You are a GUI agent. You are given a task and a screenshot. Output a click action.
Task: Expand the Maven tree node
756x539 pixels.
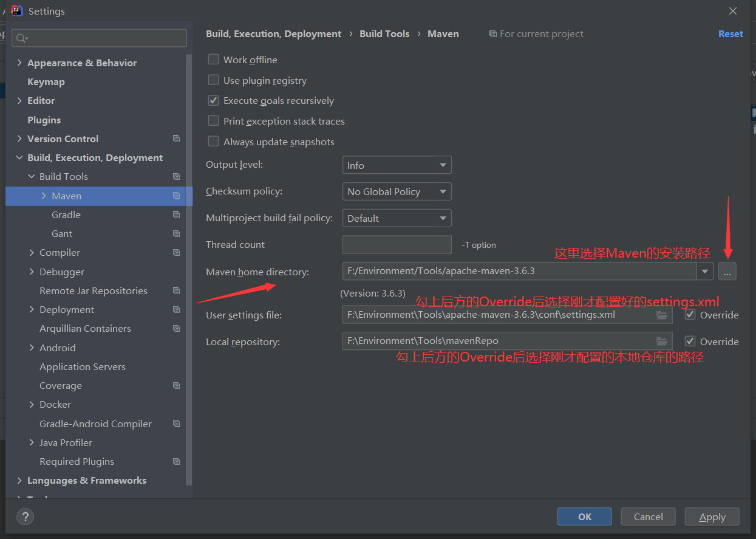point(44,196)
